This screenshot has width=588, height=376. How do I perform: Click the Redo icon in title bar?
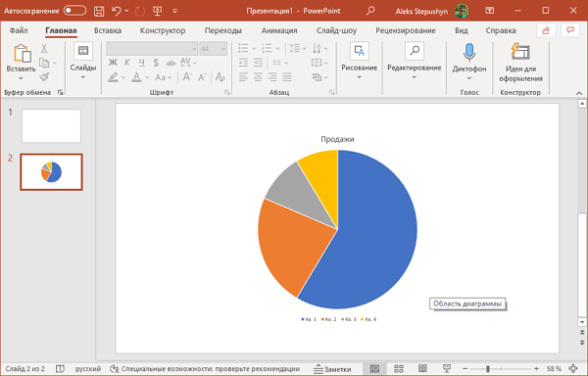click(x=140, y=11)
